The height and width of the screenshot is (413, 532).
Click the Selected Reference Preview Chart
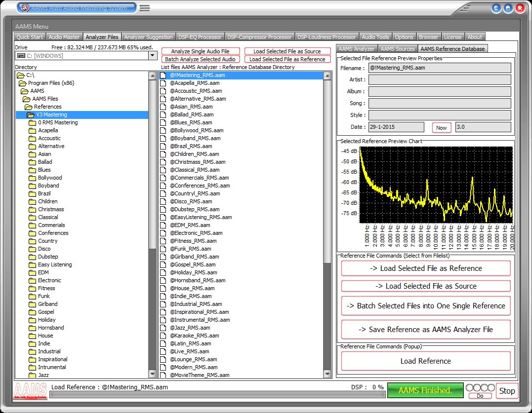tap(436, 185)
